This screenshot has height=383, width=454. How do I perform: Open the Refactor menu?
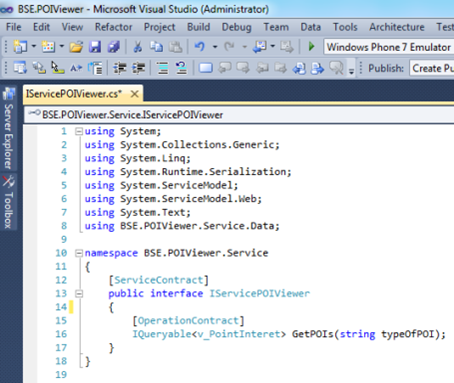click(113, 27)
